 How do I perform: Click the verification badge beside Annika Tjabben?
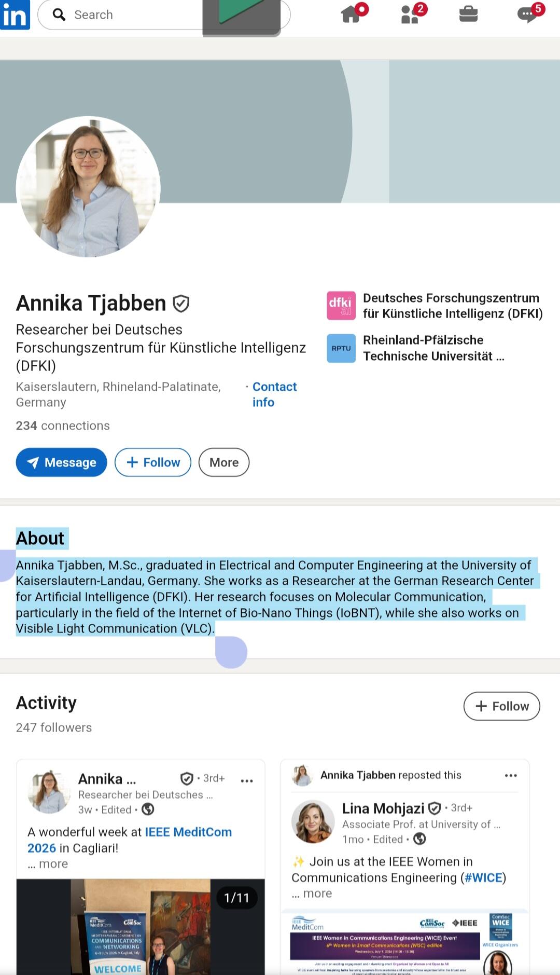181,304
